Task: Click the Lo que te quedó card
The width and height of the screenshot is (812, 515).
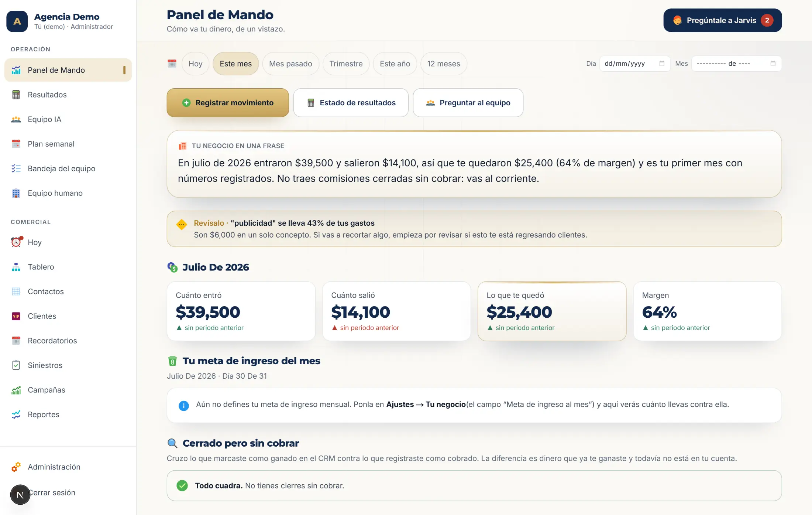Action: (x=552, y=311)
